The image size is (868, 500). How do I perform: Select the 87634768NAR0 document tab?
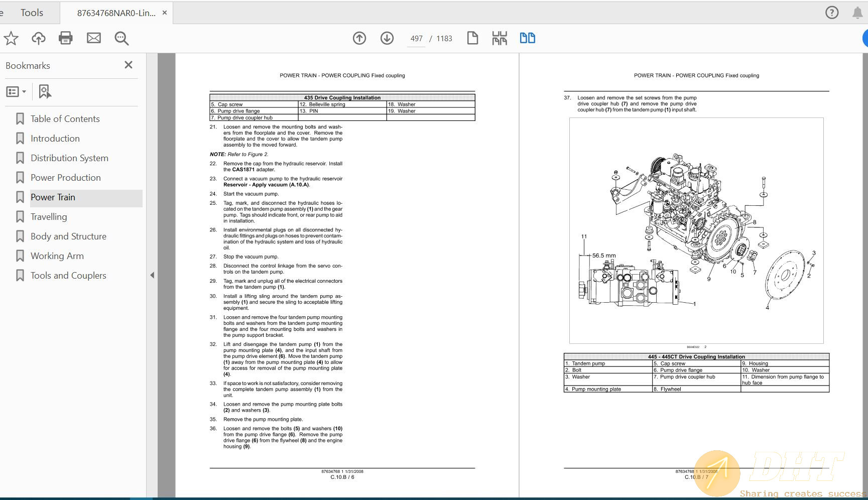(116, 13)
